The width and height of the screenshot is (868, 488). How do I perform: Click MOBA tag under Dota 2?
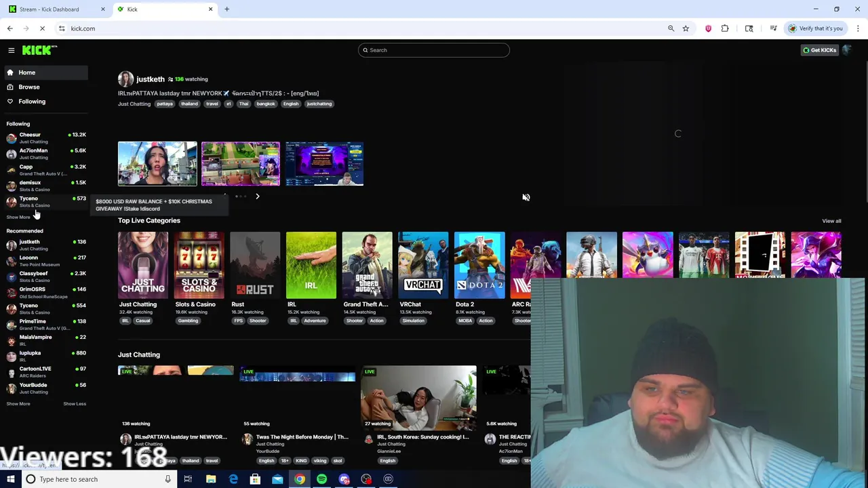tap(465, 321)
